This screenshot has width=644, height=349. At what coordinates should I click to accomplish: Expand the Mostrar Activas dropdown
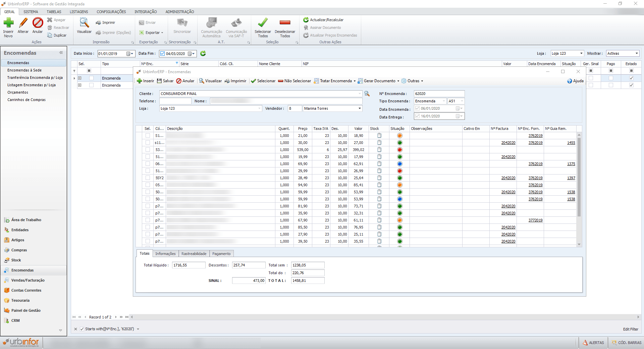636,53
